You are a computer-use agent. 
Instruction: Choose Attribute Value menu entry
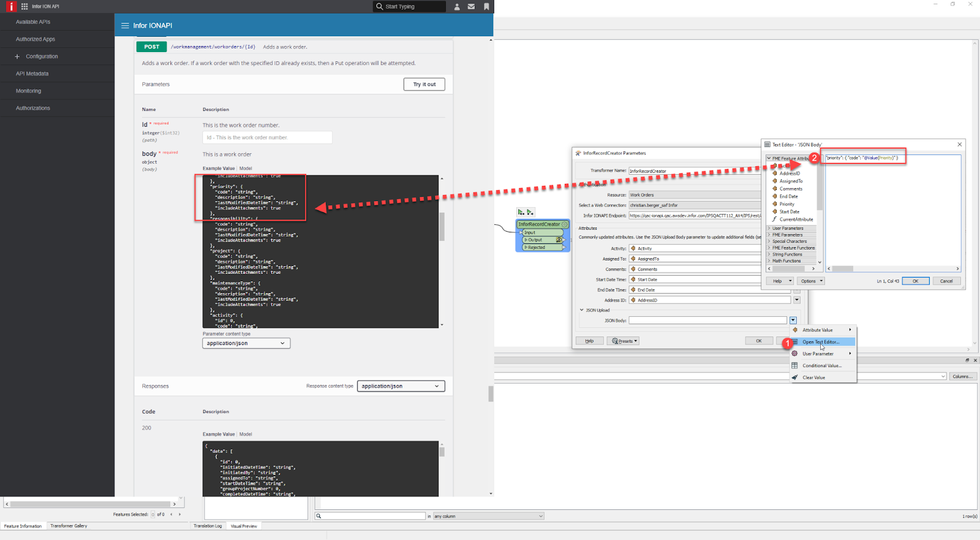823,330
